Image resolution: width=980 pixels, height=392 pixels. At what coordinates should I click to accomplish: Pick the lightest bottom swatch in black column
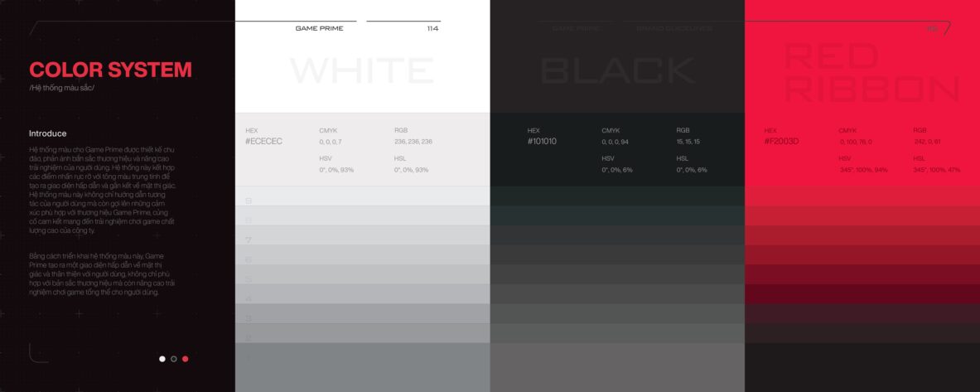[617, 368]
